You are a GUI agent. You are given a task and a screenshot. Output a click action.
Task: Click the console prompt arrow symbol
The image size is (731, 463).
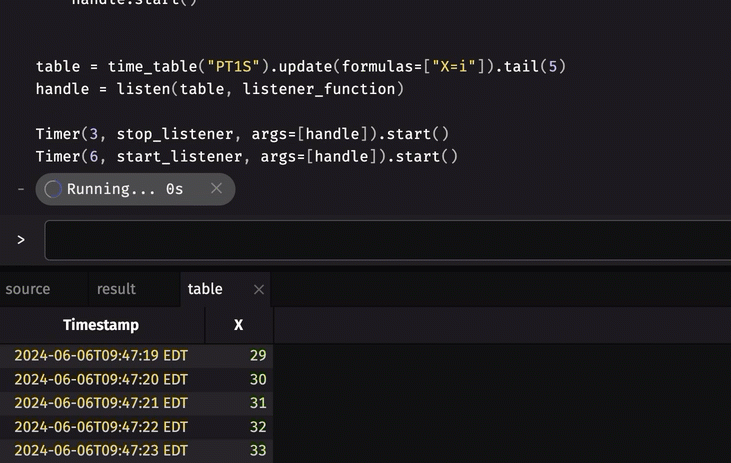pyautogui.click(x=21, y=240)
